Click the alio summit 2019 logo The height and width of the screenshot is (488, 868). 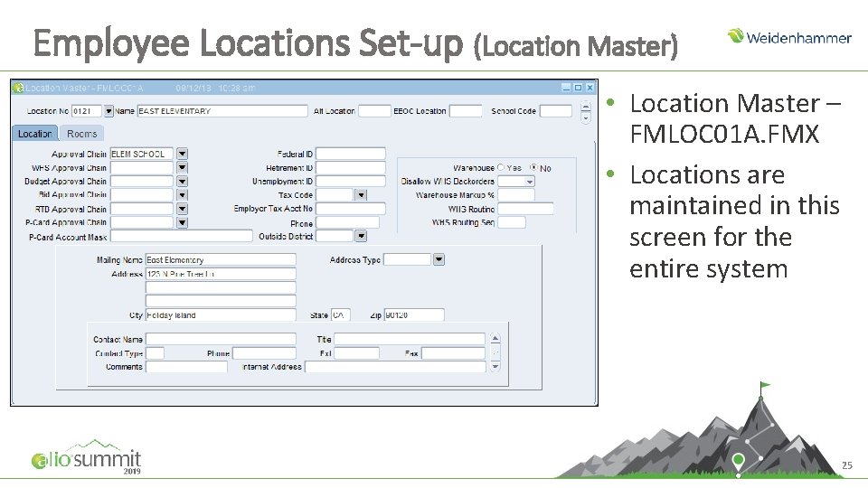tap(87, 457)
